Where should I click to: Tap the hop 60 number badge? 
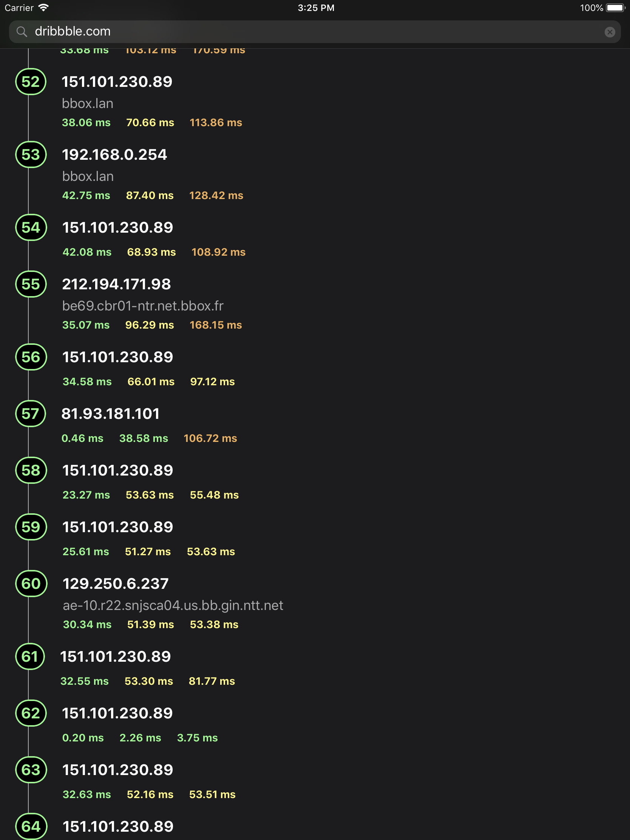pyautogui.click(x=31, y=584)
